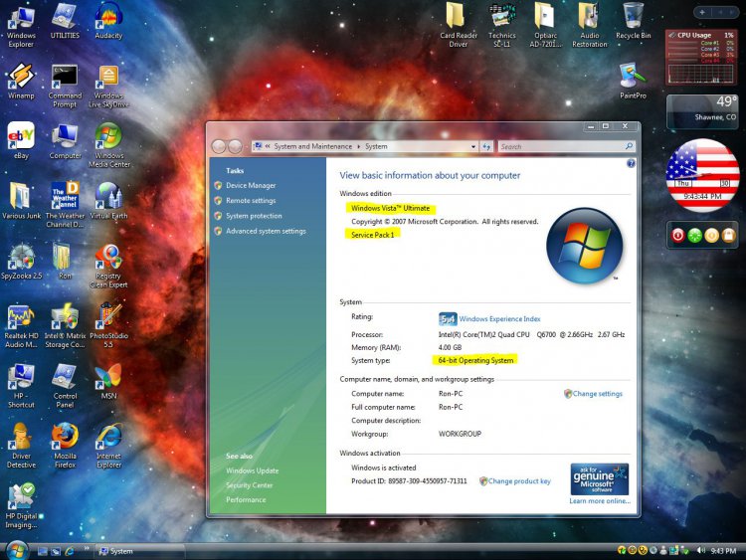The height and width of the screenshot is (560, 746).
Task: Open Windows Experience Index link
Action: tap(499, 318)
